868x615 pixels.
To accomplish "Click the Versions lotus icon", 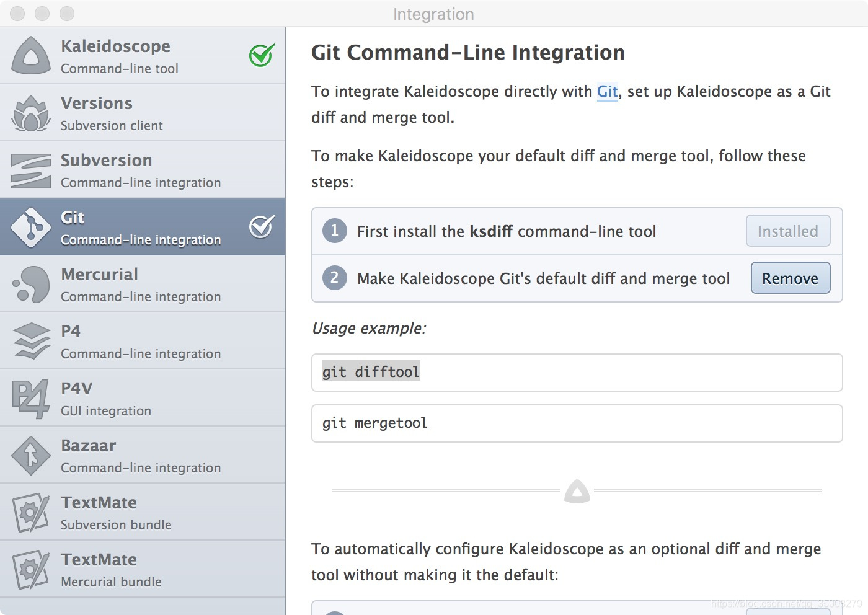I will pos(31,113).
